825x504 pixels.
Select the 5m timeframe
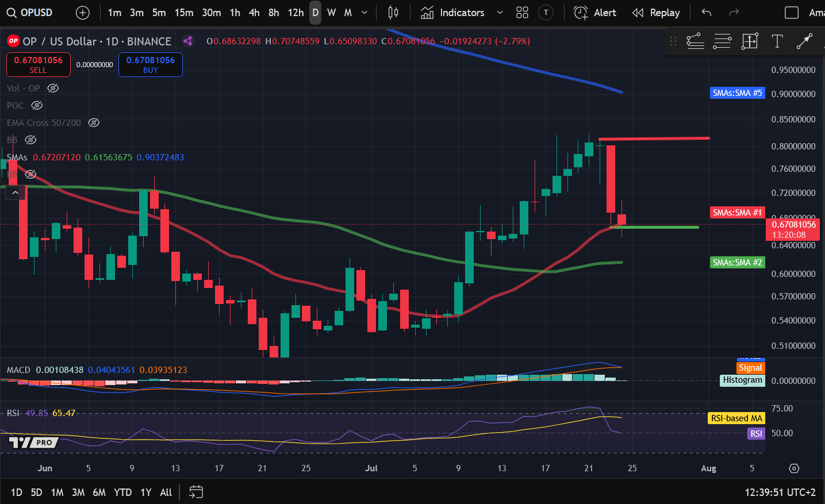point(159,13)
